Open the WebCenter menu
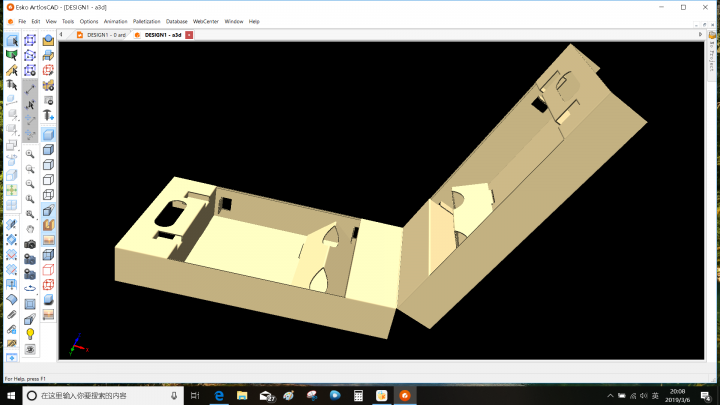Screen dimensions: 720x405 tap(206, 21)
